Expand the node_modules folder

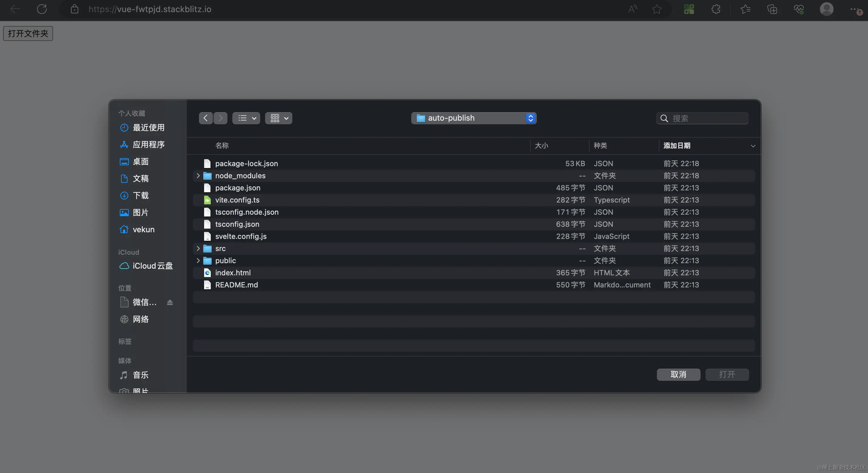(x=198, y=176)
